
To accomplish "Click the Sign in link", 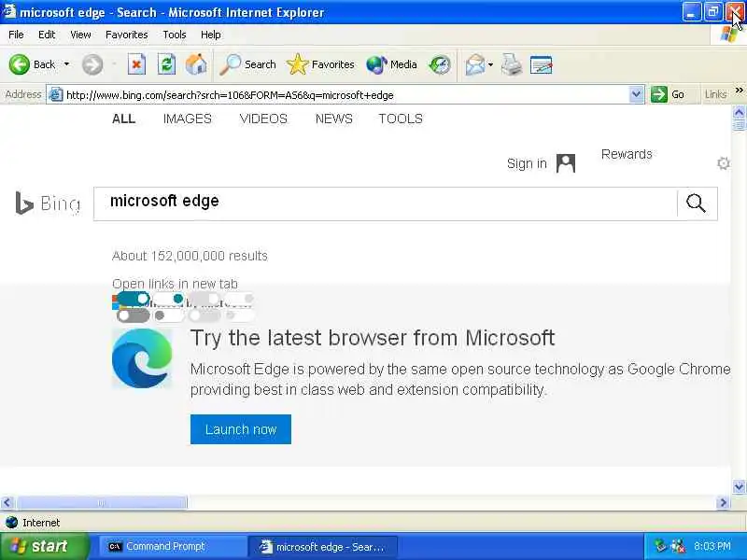I will (527, 163).
